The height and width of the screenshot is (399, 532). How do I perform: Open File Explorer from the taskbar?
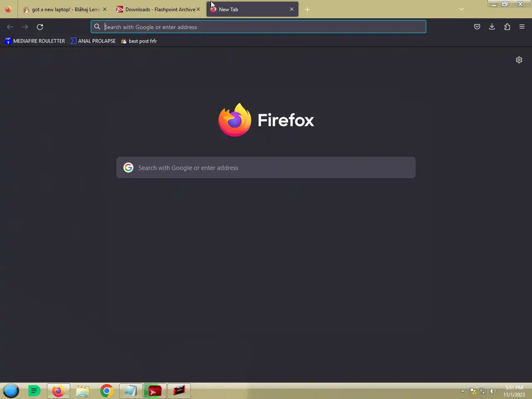pos(83,391)
